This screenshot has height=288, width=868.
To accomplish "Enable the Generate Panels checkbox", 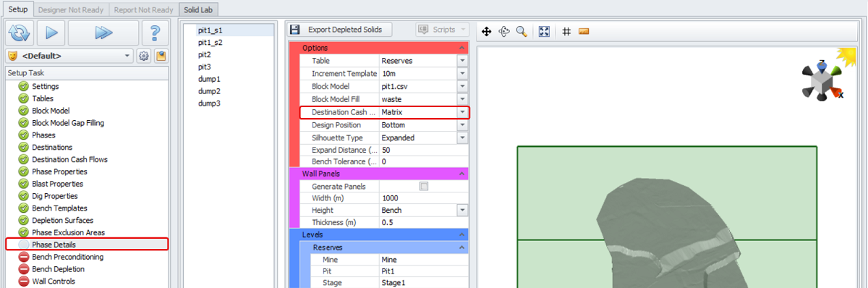I will 424,186.
